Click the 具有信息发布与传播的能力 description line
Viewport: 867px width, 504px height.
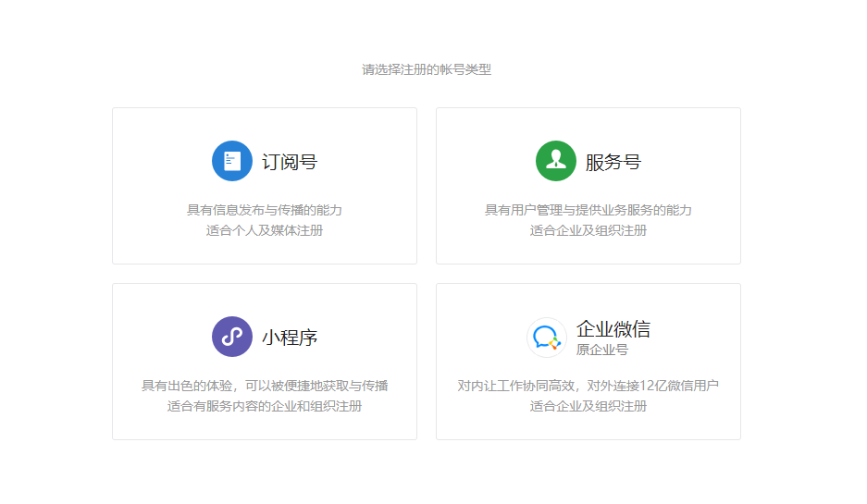point(265,210)
